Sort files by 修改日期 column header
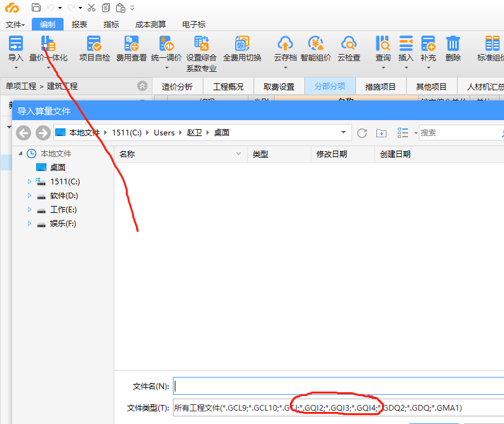The image size is (504, 424). [343, 154]
